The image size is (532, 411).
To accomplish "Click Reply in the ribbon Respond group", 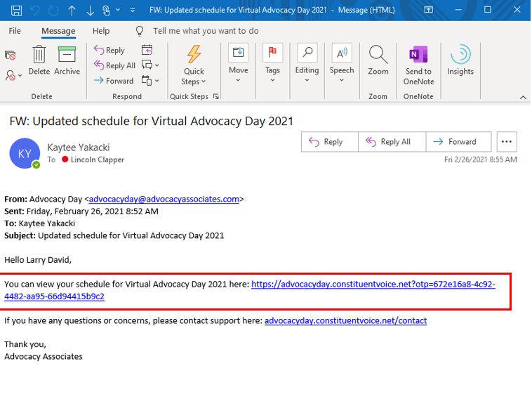I will pos(109,51).
